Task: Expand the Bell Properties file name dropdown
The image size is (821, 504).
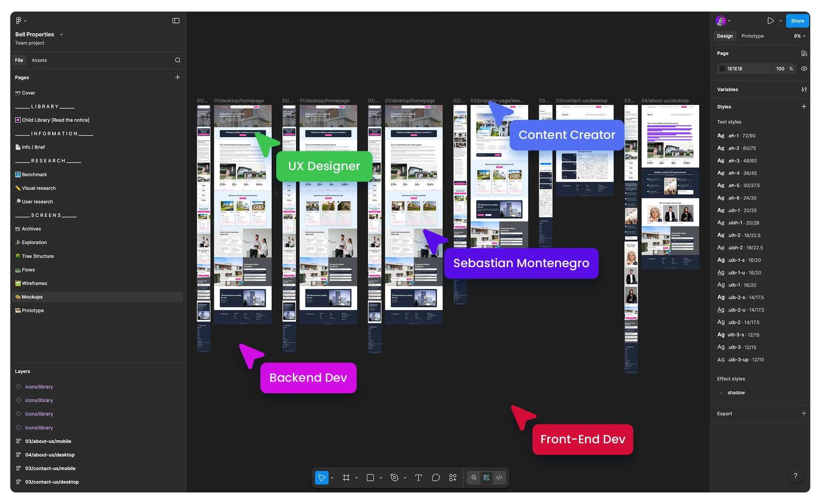Action: coord(62,35)
